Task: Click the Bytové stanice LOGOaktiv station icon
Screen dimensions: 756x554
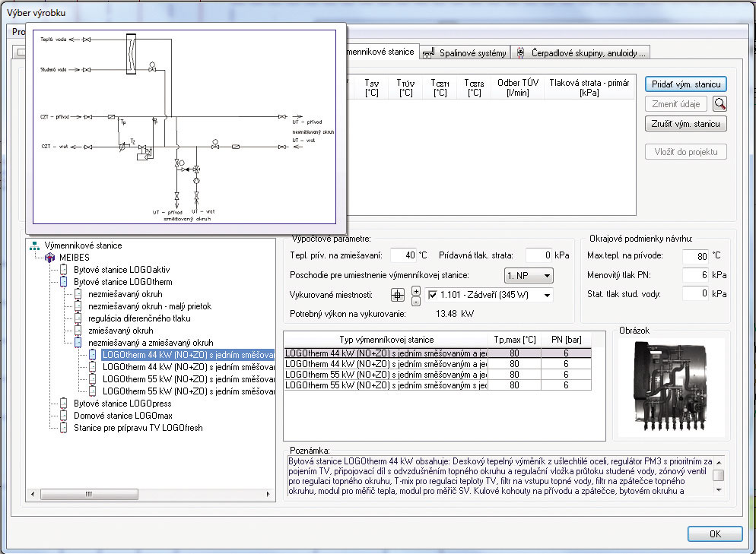Action: click(x=65, y=270)
